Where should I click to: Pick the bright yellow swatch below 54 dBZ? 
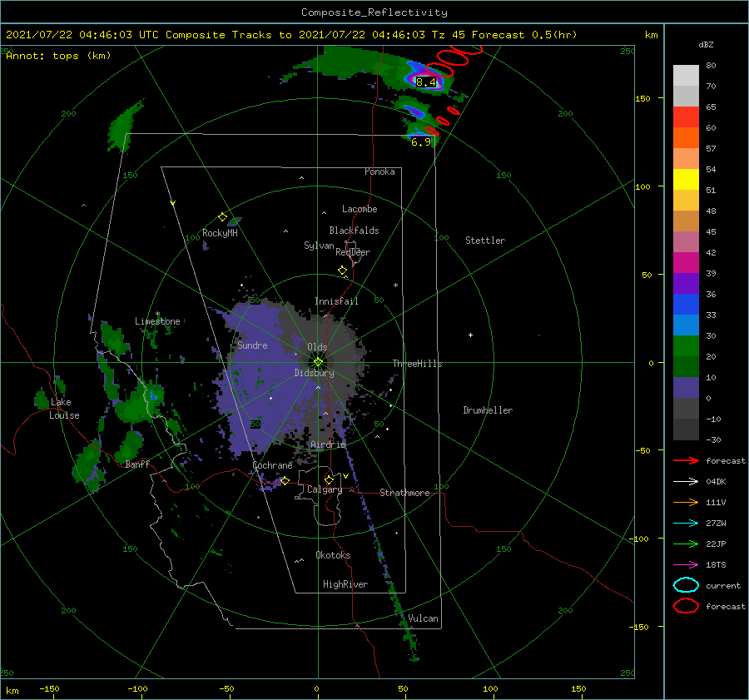coord(686,180)
